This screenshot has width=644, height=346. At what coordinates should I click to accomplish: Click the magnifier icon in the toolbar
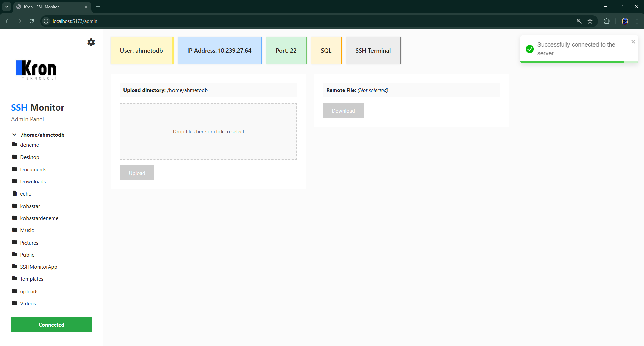click(579, 21)
